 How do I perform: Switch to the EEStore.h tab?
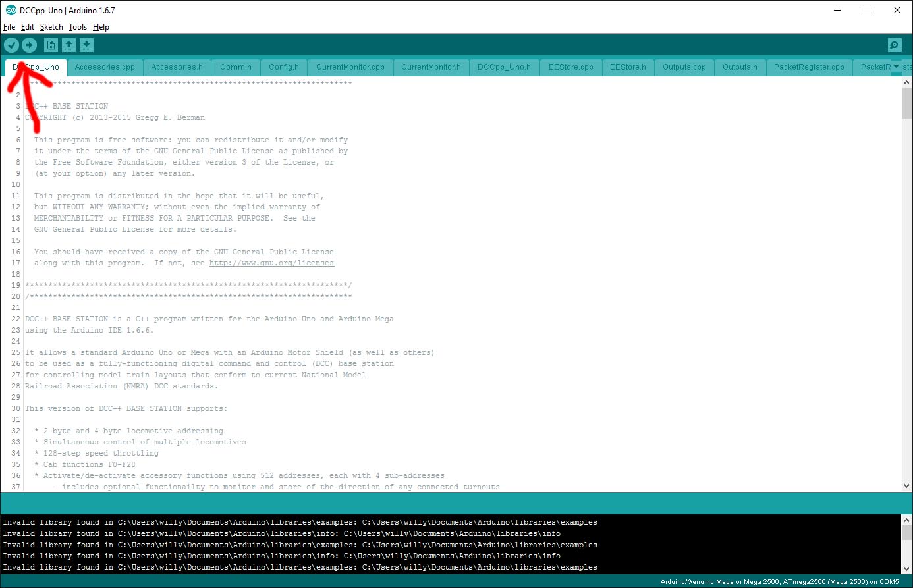628,67
